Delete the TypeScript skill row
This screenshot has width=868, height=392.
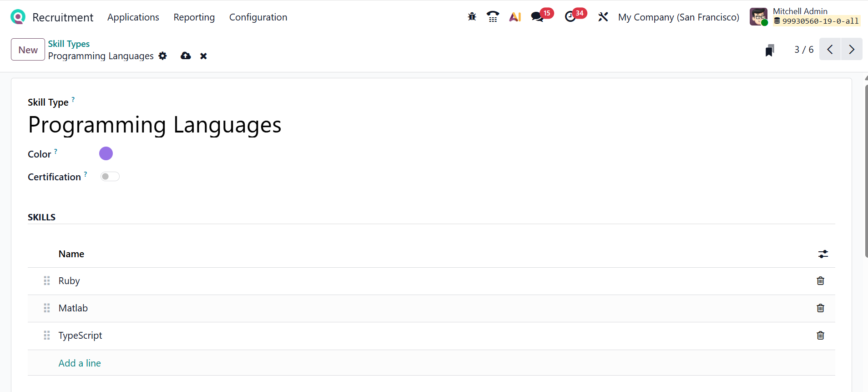coord(820,336)
